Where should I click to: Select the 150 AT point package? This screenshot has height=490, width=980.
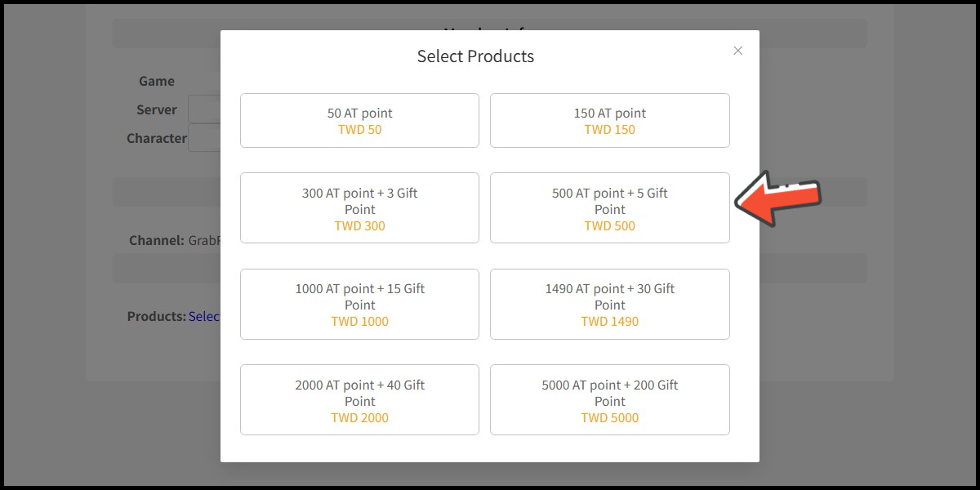[x=609, y=121]
